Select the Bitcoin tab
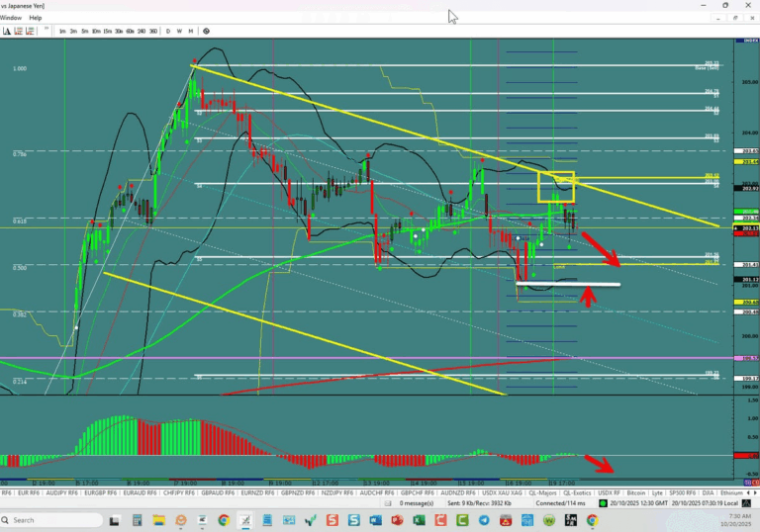760x532 pixels. point(636,492)
